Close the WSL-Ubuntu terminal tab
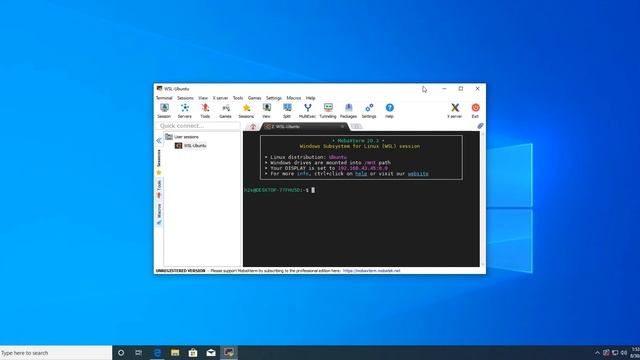 coord(342,127)
